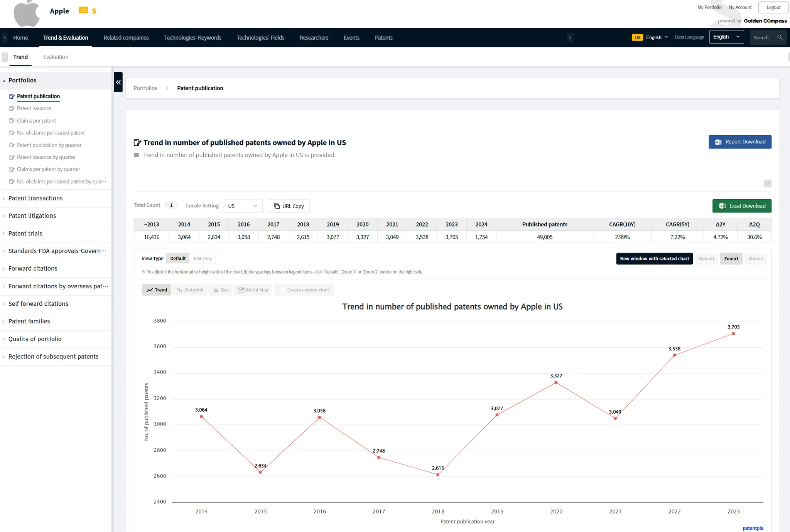The image size is (790, 532).
Task: Click the Excel Download button
Action: 741,206
